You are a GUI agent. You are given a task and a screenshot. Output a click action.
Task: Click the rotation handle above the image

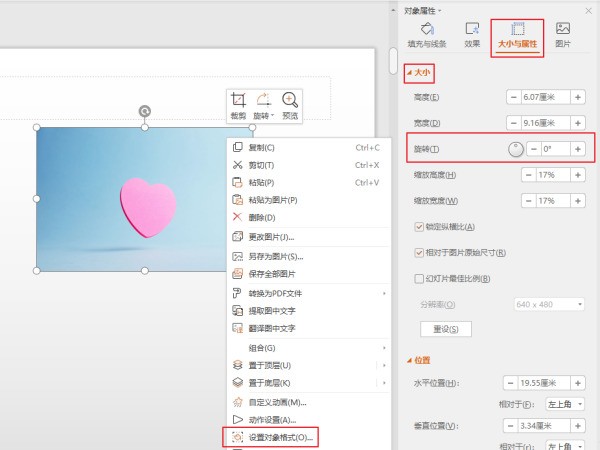[x=145, y=111]
